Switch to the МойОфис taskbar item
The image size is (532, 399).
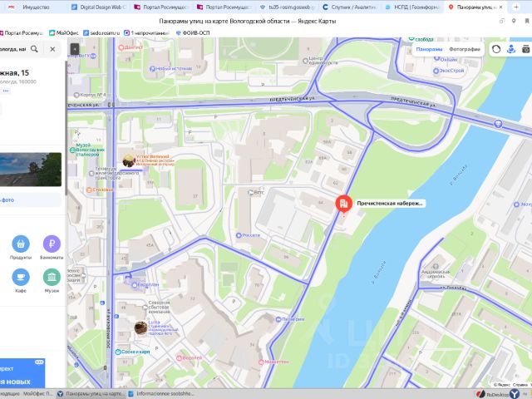[x=27, y=393]
